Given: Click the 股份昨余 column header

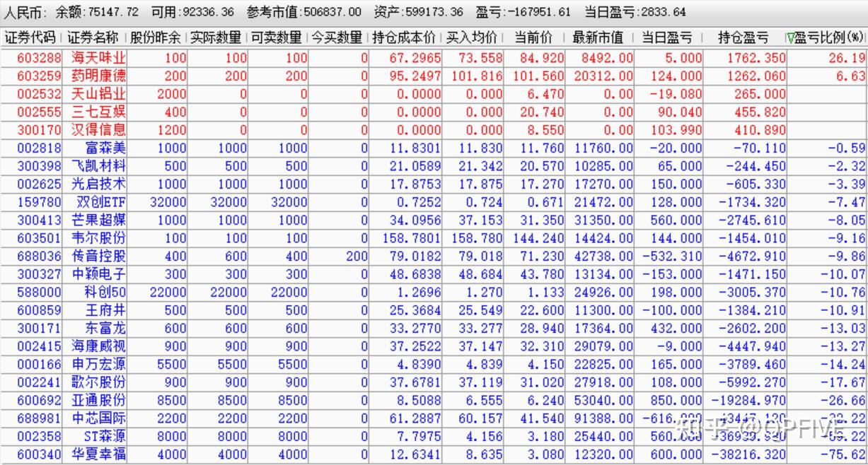Looking at the screenshot, I should click(x=156, y=37).
